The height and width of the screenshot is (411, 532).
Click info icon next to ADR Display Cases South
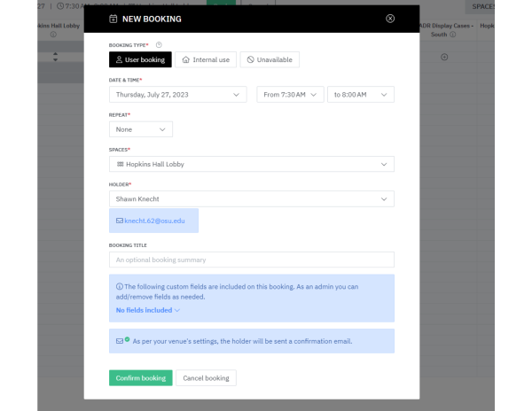(x=452, y=35)
